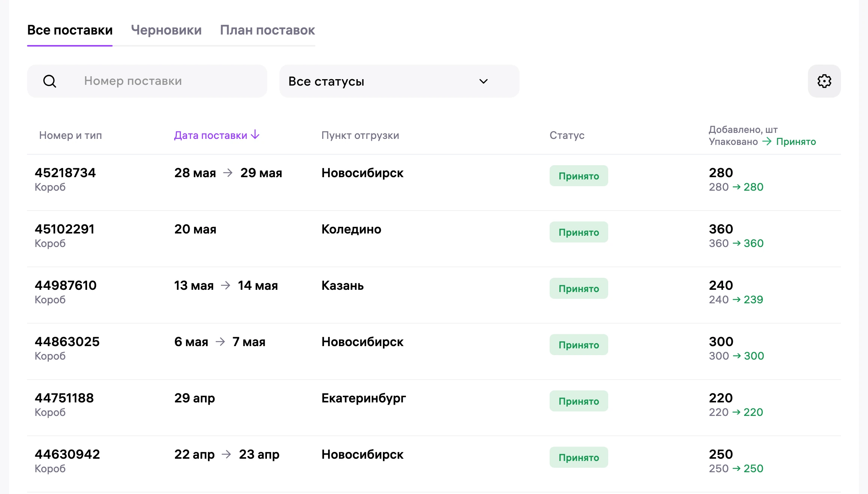Click the Пункт отгрузки column header
Viewport: 868px width, 494px height.
click(x=360, y=135)
